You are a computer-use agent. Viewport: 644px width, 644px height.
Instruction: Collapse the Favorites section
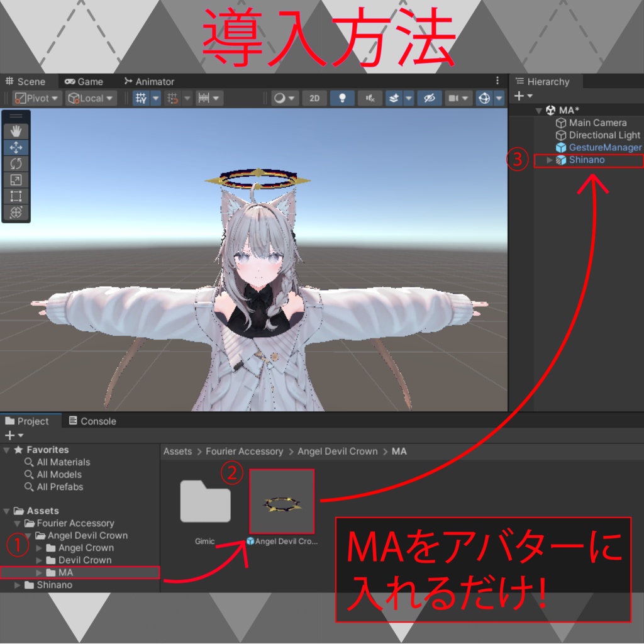6,450
